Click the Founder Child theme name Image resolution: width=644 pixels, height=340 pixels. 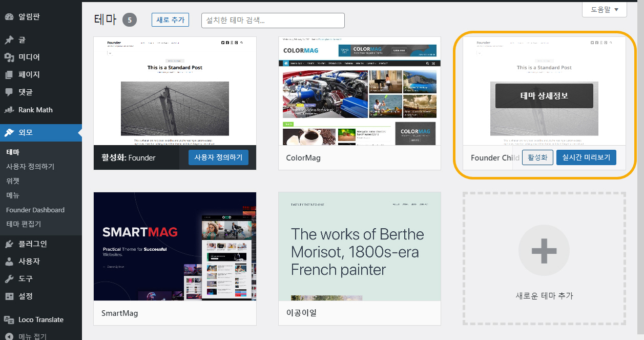coord(495,158)
